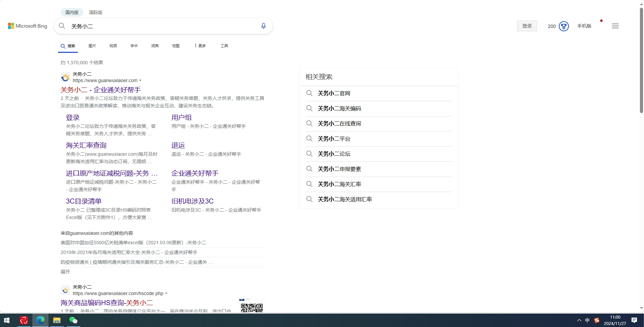Click search icon beside 关务小二海关编码
Viewport: 644px width, 327px height.
(x=309, y=108)
